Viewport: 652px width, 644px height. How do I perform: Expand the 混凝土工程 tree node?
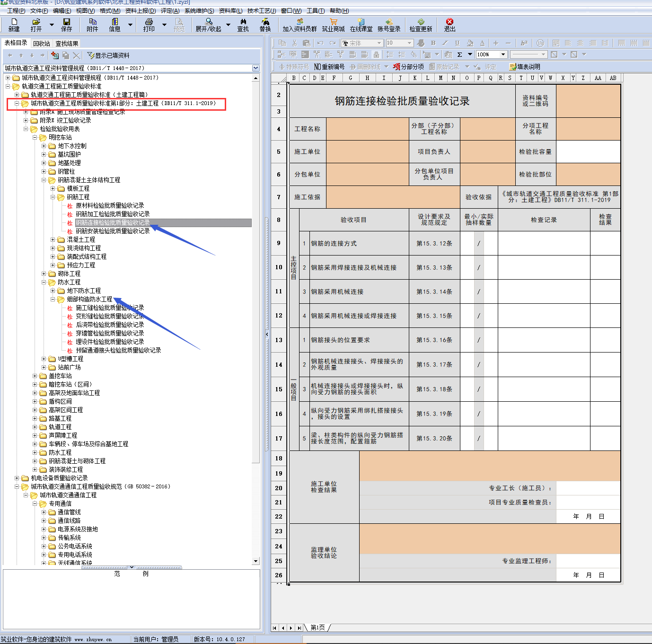pyautogui.click(x=53, y=240)
